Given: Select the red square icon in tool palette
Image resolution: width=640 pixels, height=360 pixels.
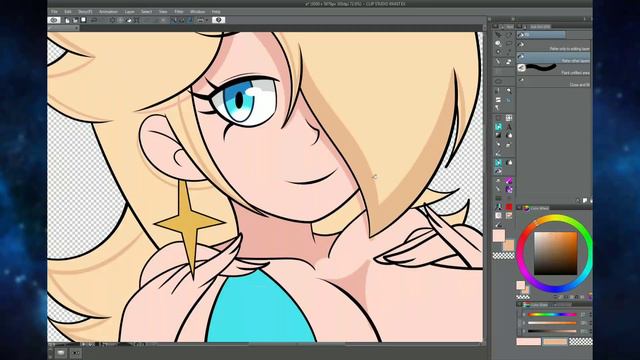Looking at the screenshot, I should point(509,207).
